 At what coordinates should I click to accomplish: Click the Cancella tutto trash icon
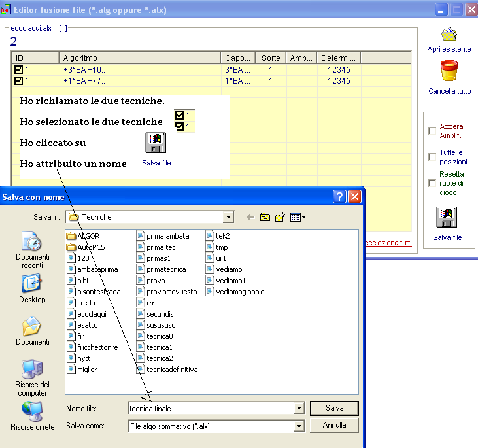tap(449, 71)
